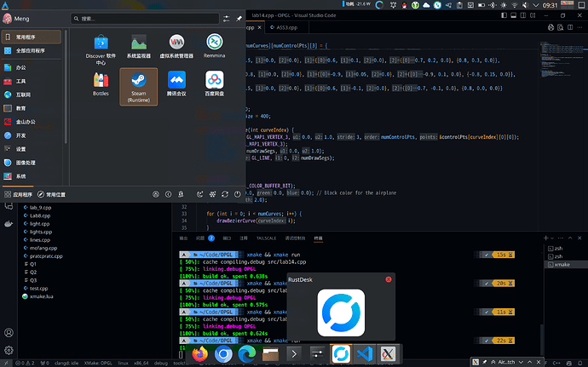Open the settings sliders dock icon
The width and height of the screenshot is (588, 367).
(x=317, y=354)
